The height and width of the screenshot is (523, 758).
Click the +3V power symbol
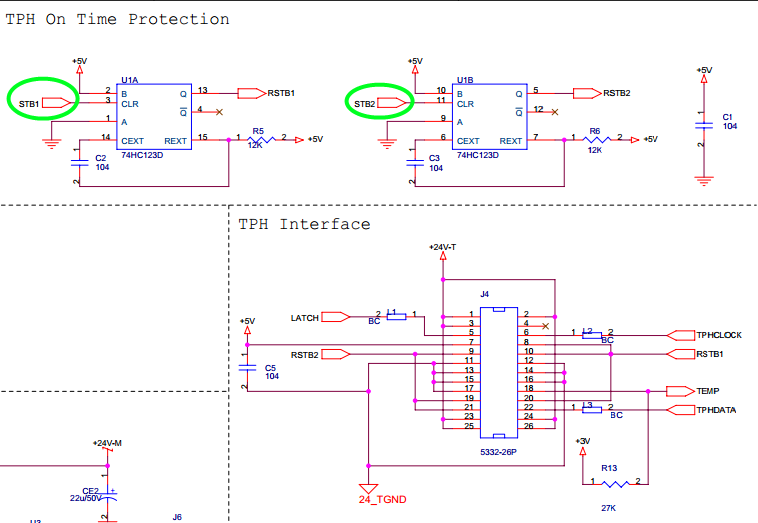(583, 451)
